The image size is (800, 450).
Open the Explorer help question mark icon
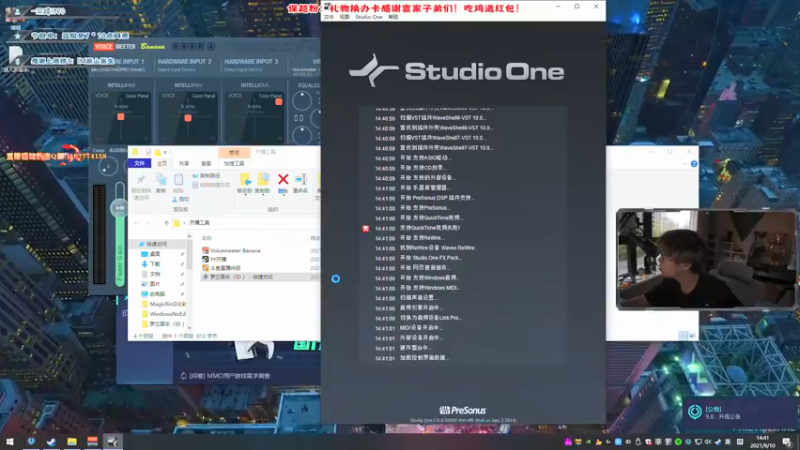694,164
